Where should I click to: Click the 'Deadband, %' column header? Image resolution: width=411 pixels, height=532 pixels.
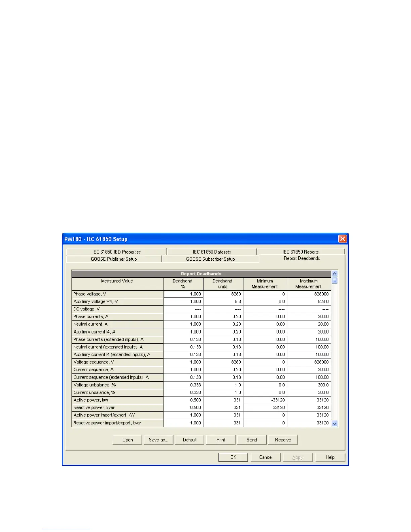pos(183,284)
